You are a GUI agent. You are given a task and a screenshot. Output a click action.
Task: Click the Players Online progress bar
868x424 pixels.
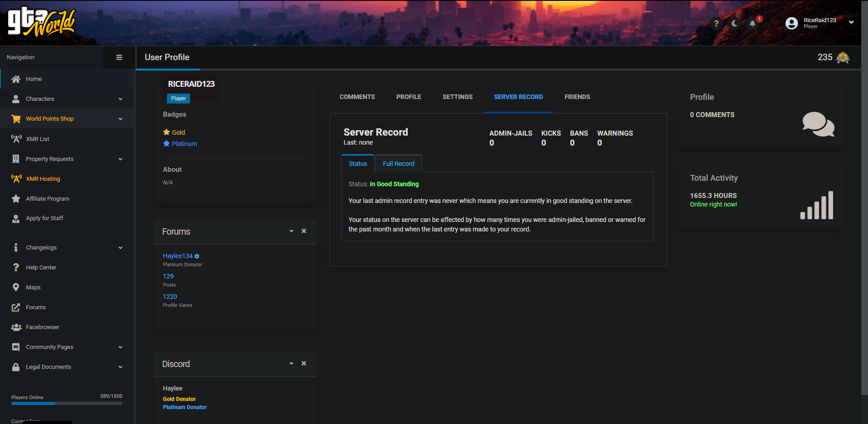pyautogui.click(x=67, y=403)
